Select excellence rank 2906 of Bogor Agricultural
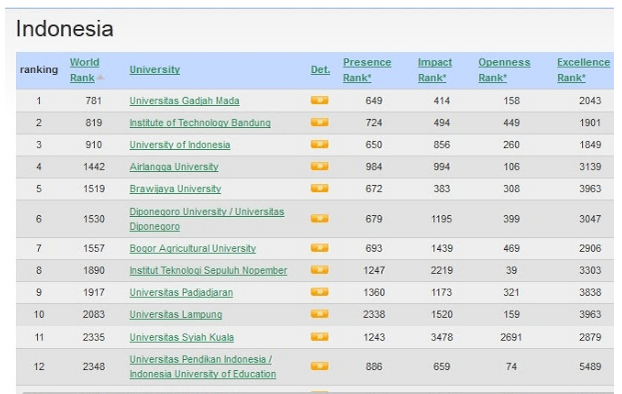Image resolution: width=622 pixels, height=394 pixels. (x=590, y=248)
